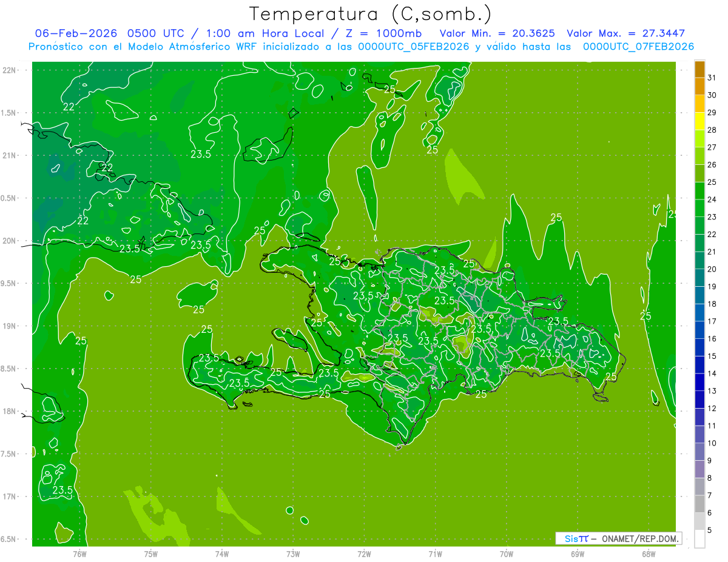728x562 pixels.
Task: Click the 19N latitude axis label
Action: coord(9,326)
